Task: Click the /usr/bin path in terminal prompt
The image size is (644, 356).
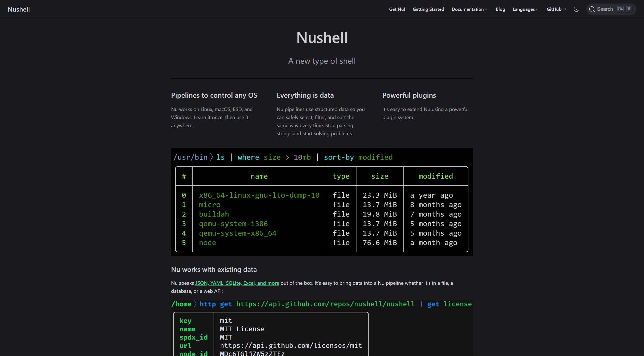Action: 190,157
